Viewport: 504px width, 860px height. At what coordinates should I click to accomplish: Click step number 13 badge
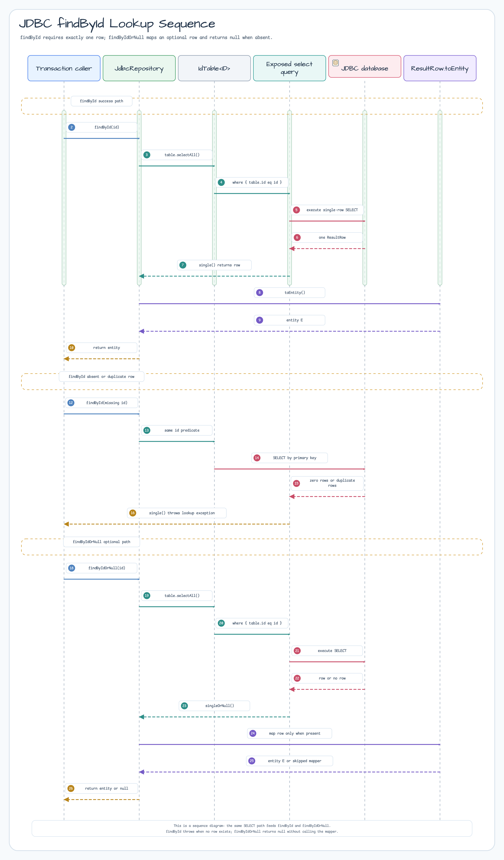(147, 430)
